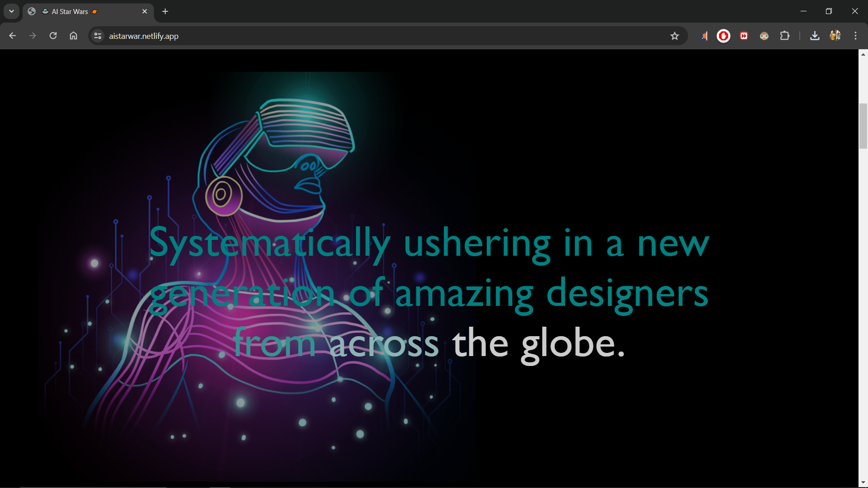Screen dimensions: 868x488
Task: Close the AI Star Wars tab
Action: tap(145, 11)
